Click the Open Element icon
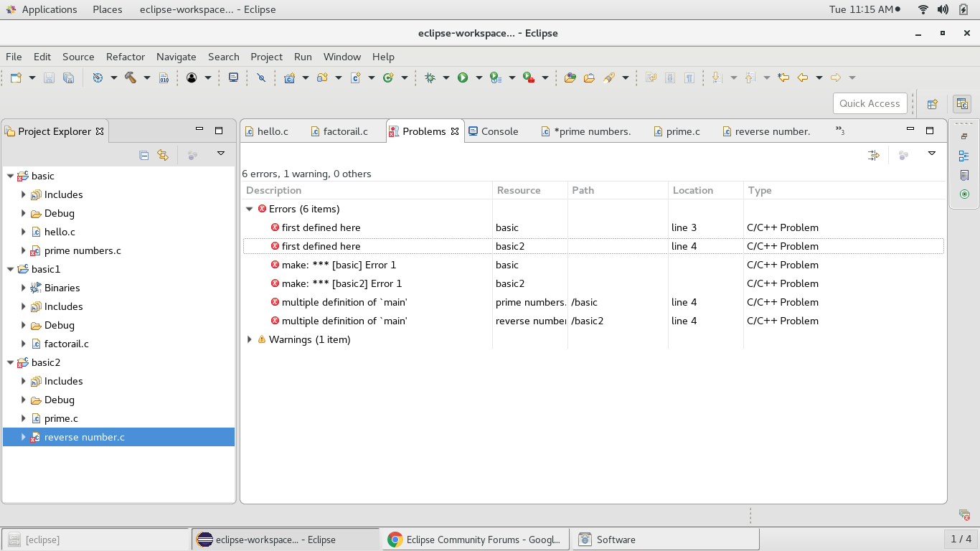The width and height of the screenshot is (980, 551). point(570,77)
